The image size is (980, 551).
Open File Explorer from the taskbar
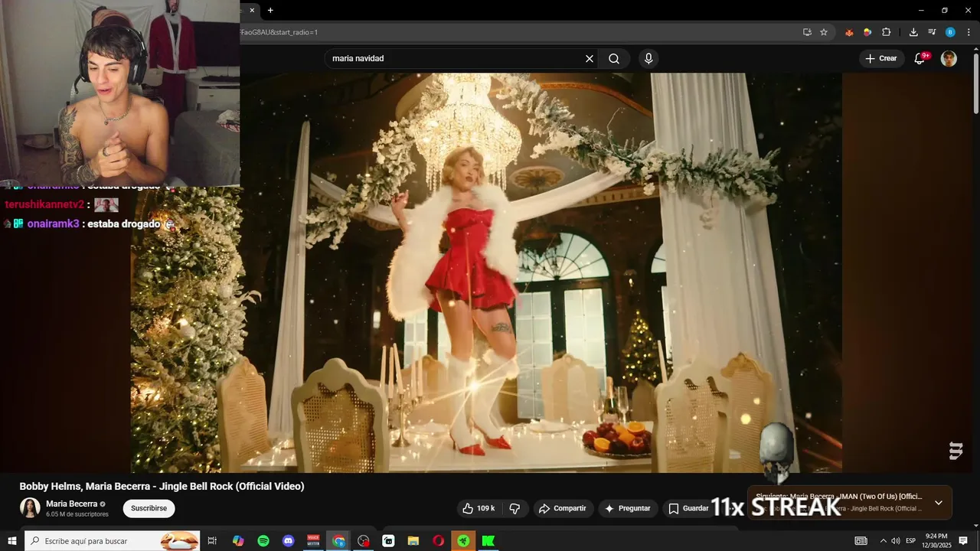413,541
